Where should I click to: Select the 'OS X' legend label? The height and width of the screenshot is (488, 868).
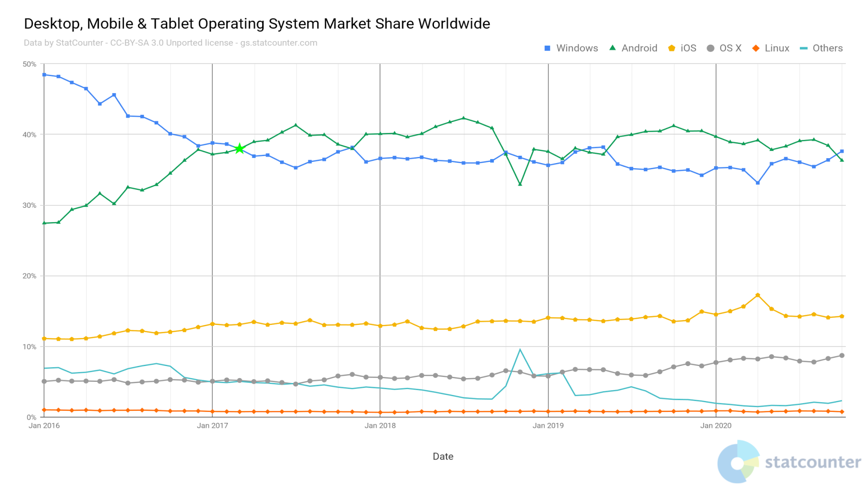coord(731,48)
